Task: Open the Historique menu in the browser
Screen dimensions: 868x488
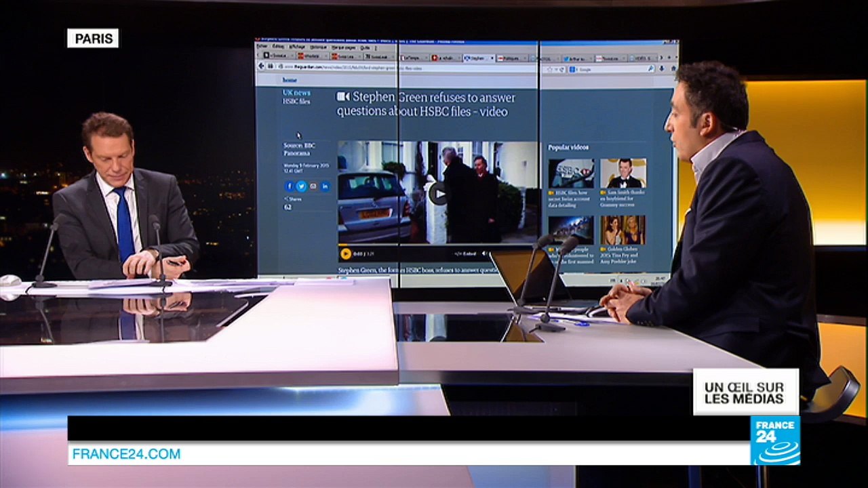Action: 319,48
